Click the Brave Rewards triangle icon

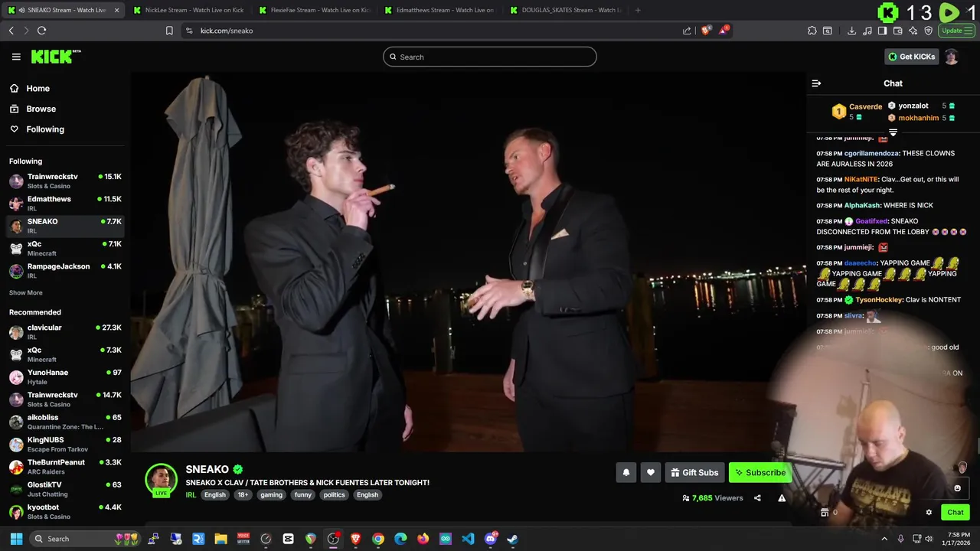[x=724, y=31]
